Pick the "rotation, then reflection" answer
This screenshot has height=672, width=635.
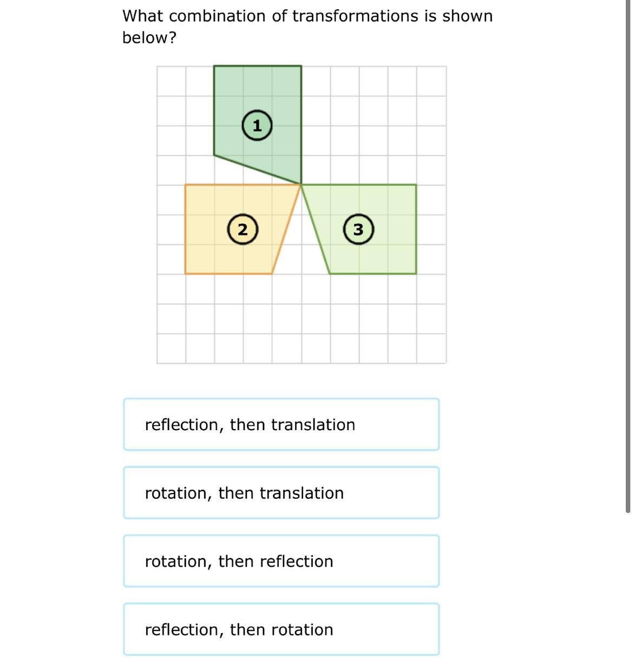[281, 561]
